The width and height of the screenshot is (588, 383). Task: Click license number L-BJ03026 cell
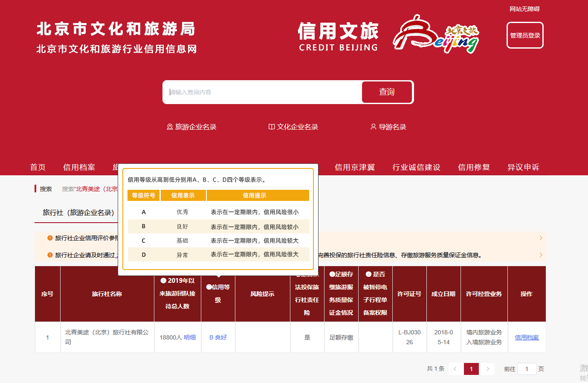(x=410, y=337)
